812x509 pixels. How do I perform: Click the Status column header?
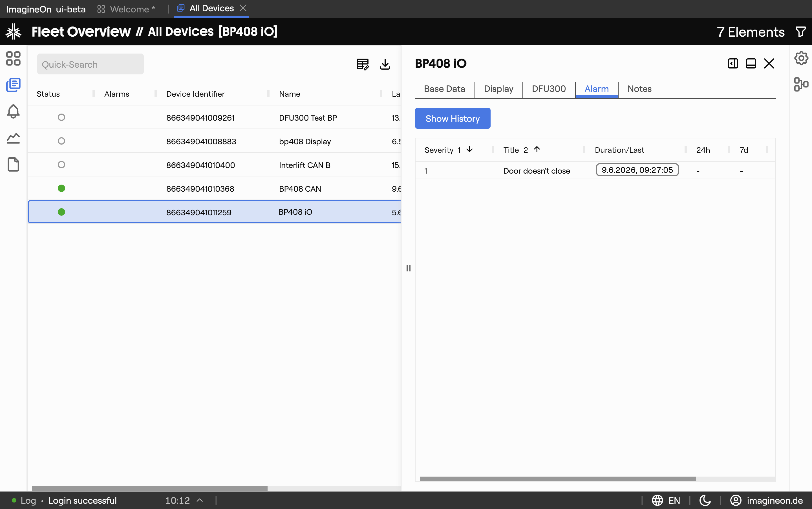coord(48,94)
